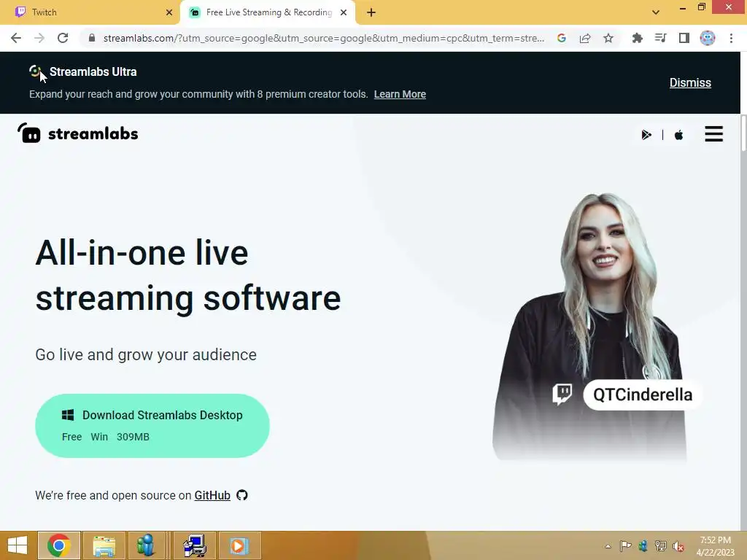Image resolution: width=747 pixels, height=560 pixels.
Task: Go forward to the next page
Action: (x=39, y=38)
